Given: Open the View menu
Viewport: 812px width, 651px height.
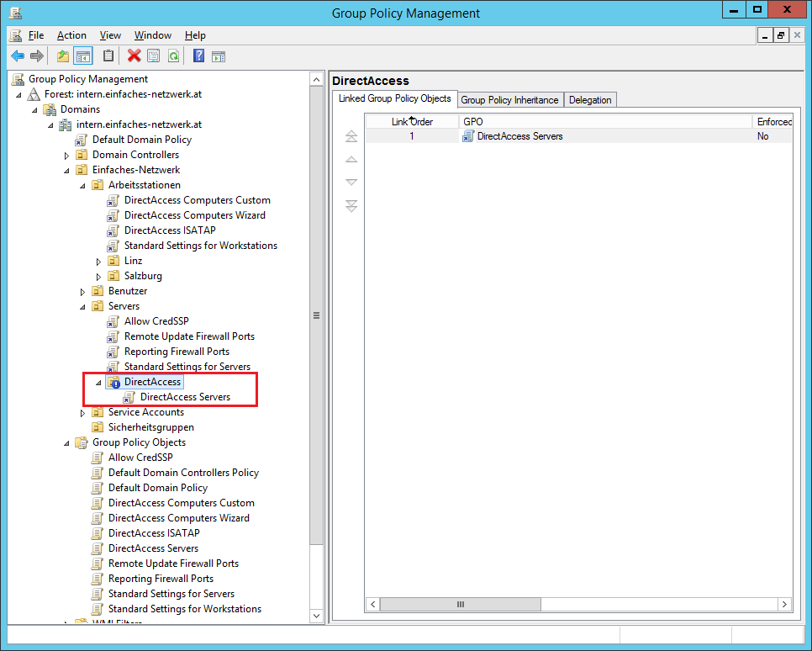Looking at the screenshot, I should click(110, 35).
